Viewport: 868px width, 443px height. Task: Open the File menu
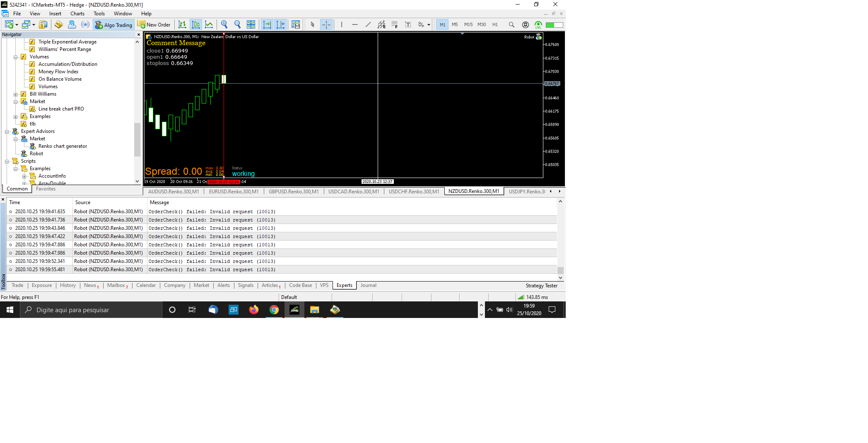click(x=17, y=14)
